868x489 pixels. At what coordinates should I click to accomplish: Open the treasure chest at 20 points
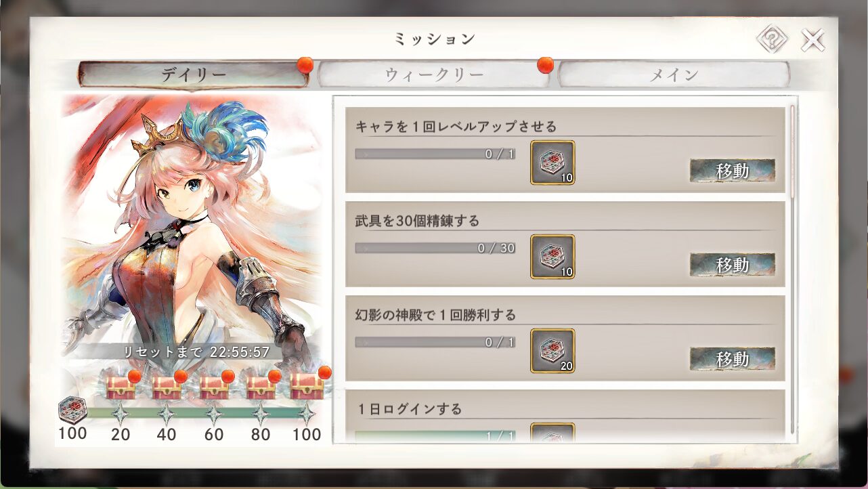(x=121, y=387)
